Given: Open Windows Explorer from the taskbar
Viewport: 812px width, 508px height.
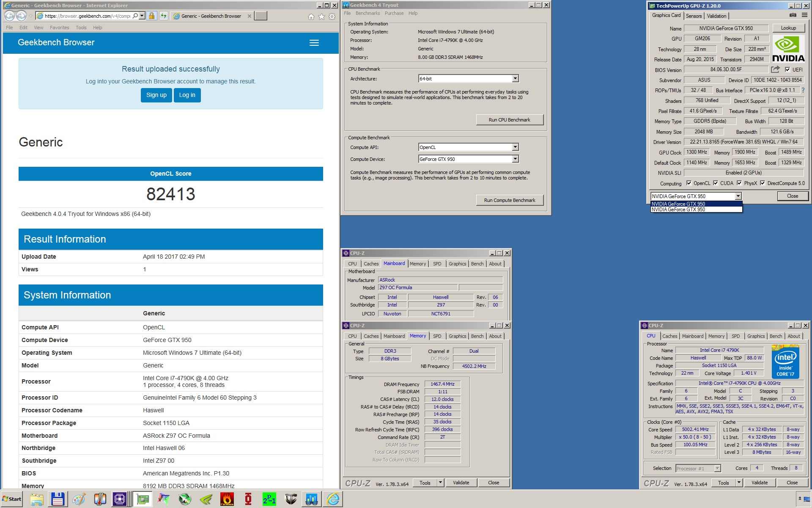Looking at the screenshot, I should (x=37, y=500).
